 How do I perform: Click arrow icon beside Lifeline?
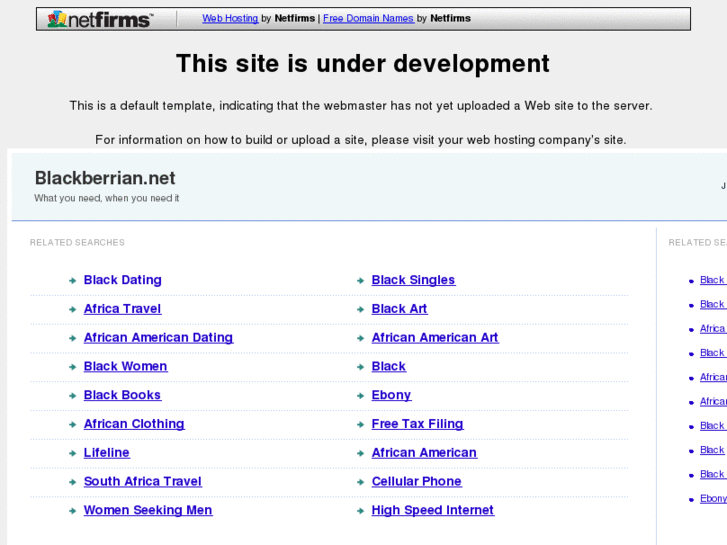pos(72,453)
